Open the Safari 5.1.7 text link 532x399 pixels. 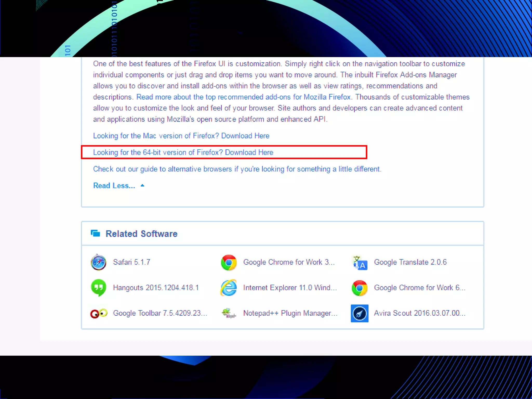tap(131, 262)
